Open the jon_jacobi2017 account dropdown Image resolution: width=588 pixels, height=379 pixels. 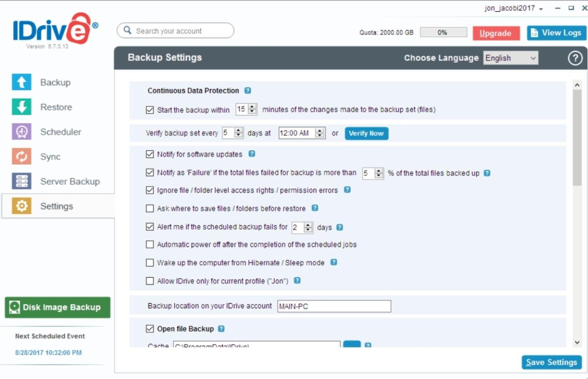[514, 9]
